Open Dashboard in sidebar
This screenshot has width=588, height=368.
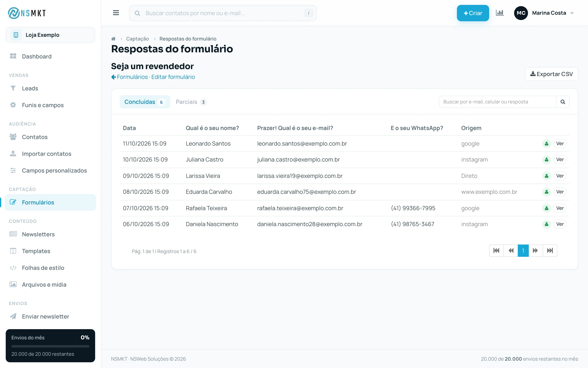(50, 56)
